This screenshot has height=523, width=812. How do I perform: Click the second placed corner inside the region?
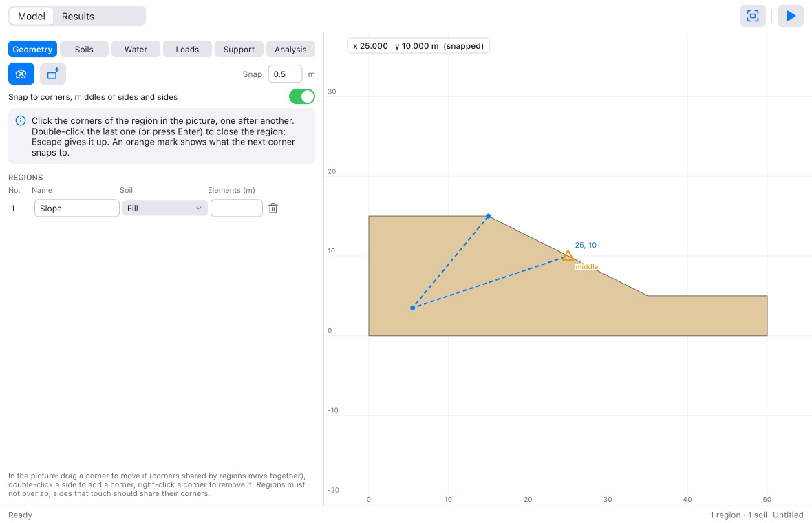click(413, 308)
